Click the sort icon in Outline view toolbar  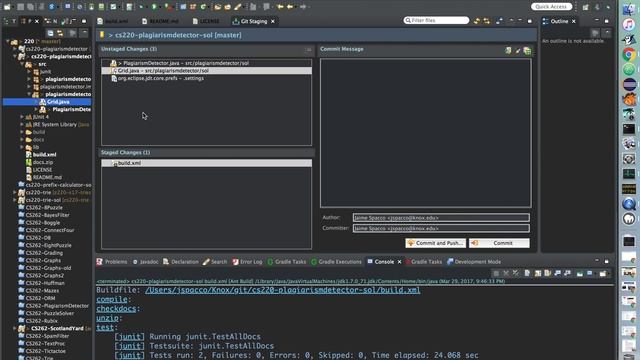click(x=596, y=33)
